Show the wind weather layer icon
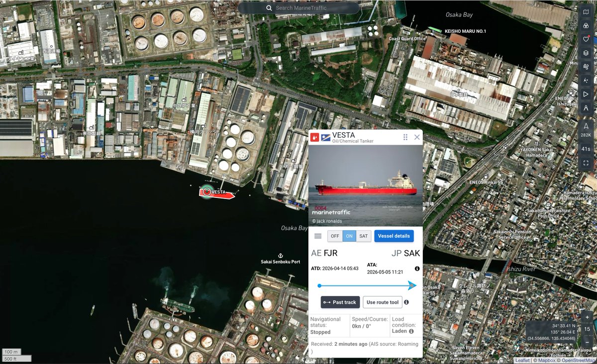 click(586, 67)
